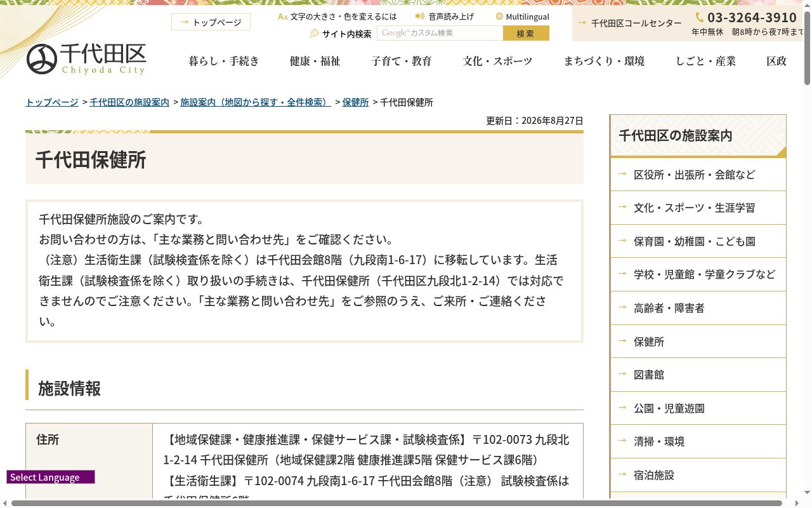The height and width of the screenshot is (508, 812).
Task: Open sidebar item 公園・児童遊園
Action: pos(698,408)
